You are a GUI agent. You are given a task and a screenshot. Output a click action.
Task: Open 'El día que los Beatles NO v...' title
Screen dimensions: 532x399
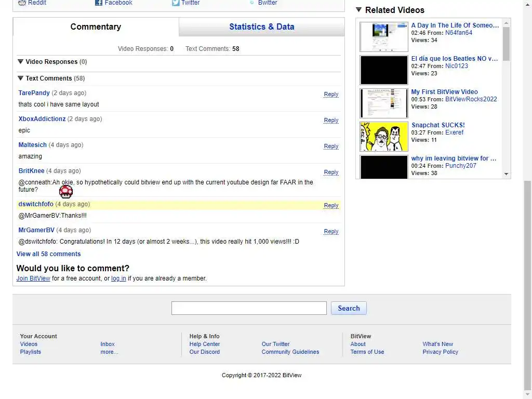click(454, 59)
